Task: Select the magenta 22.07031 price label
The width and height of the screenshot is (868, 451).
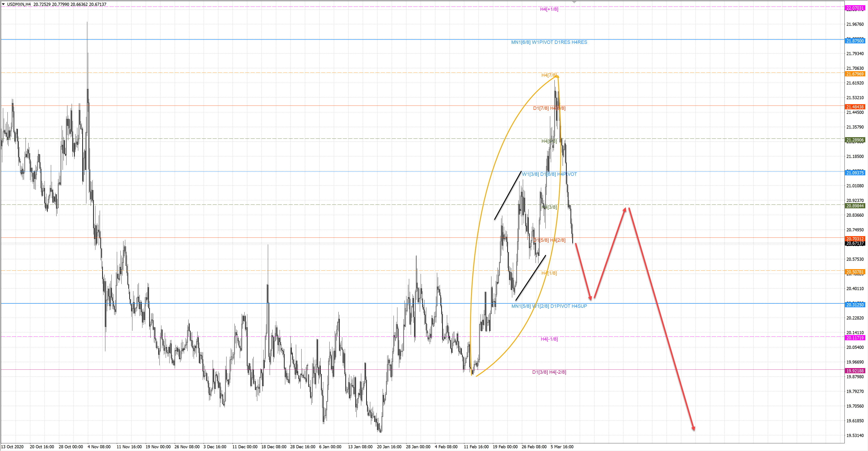Action: point(855,8)
